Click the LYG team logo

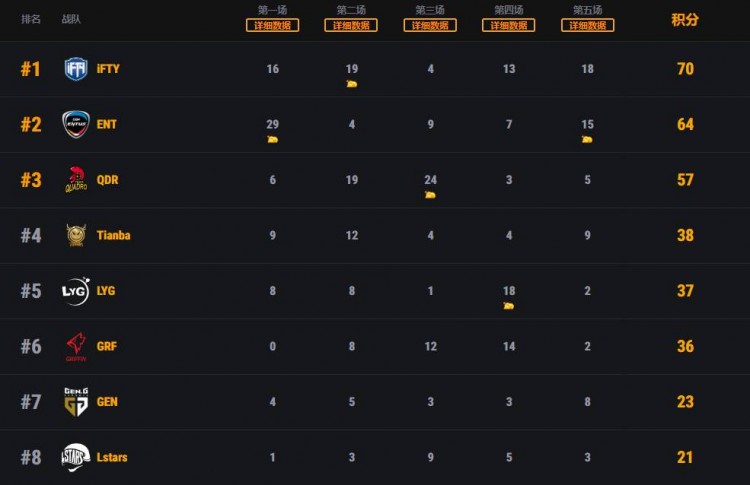(x=76, y=291)
